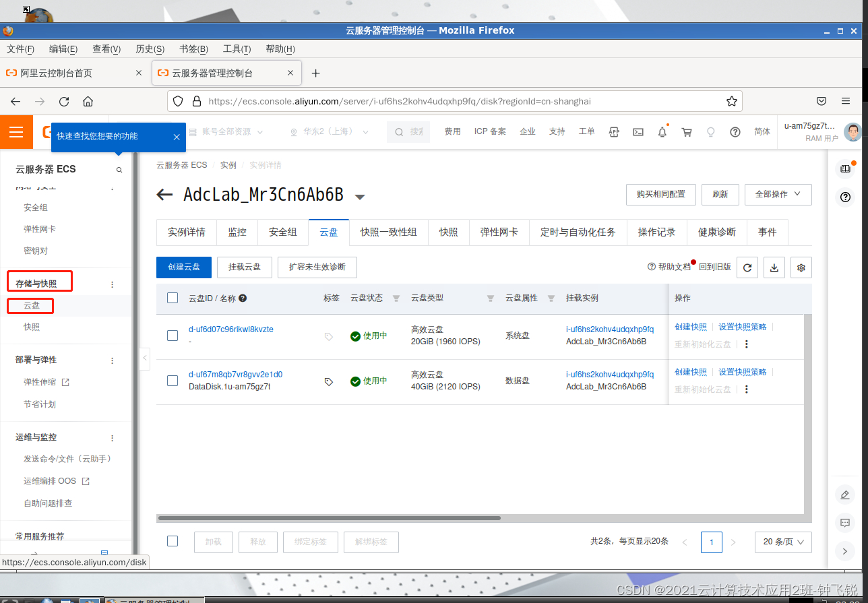Open column settings gear icon
Viewport: 868px width, 603px height.
[x=801, y=267]
